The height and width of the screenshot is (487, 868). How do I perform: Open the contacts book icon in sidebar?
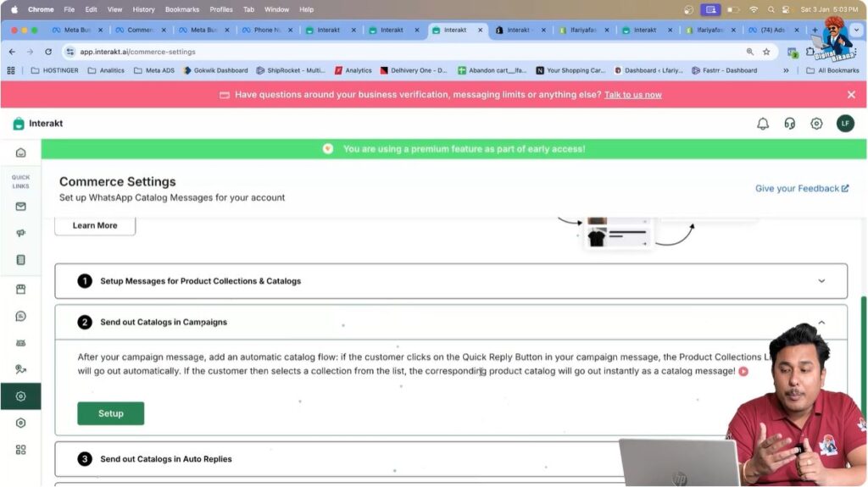click(x=20, y=259)
